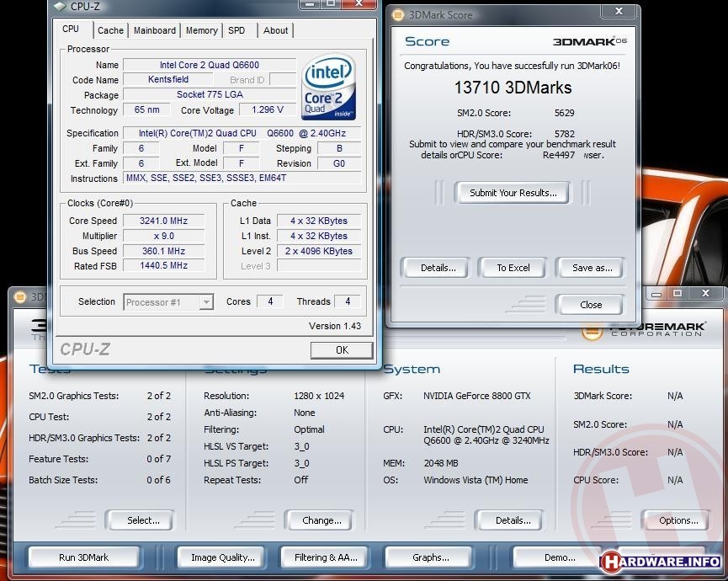Open the Processor #1 selection dropdown
The width and height of the screenshot is (728, 581).
coord(168,302)
